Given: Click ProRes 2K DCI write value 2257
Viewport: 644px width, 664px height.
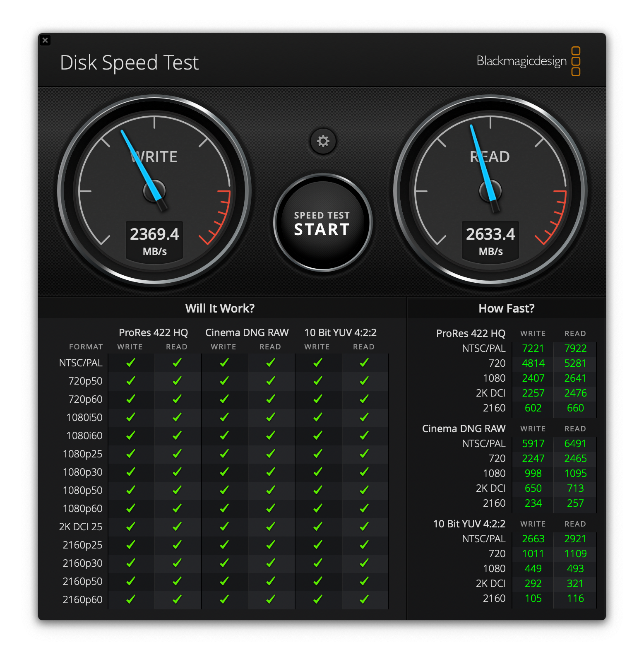Looking at the screenshot, I should [533, 393].
